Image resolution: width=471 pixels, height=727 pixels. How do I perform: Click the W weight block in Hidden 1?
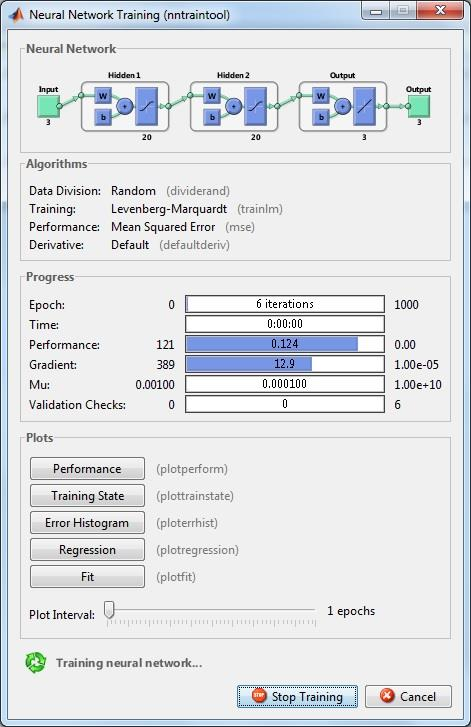[103, 96]
